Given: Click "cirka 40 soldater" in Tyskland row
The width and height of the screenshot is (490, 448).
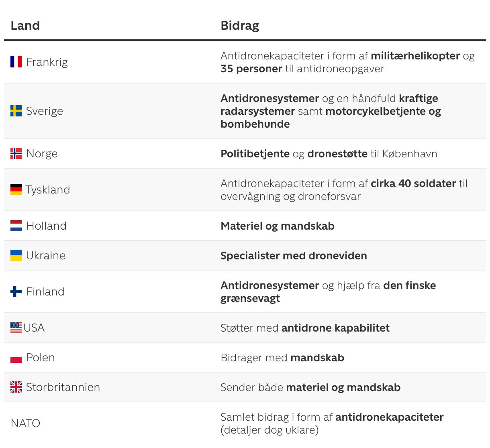Looking at the screenshot, I should [x=413, y=183].
